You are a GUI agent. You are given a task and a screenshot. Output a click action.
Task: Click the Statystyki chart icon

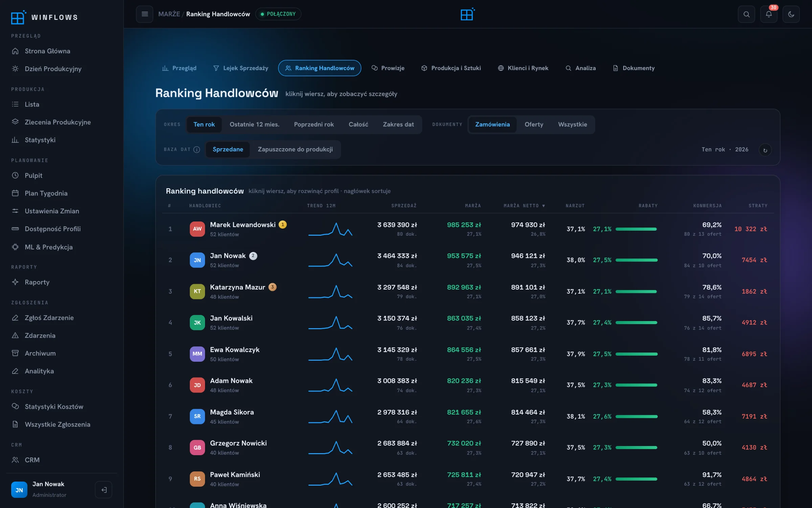point(15,140)
